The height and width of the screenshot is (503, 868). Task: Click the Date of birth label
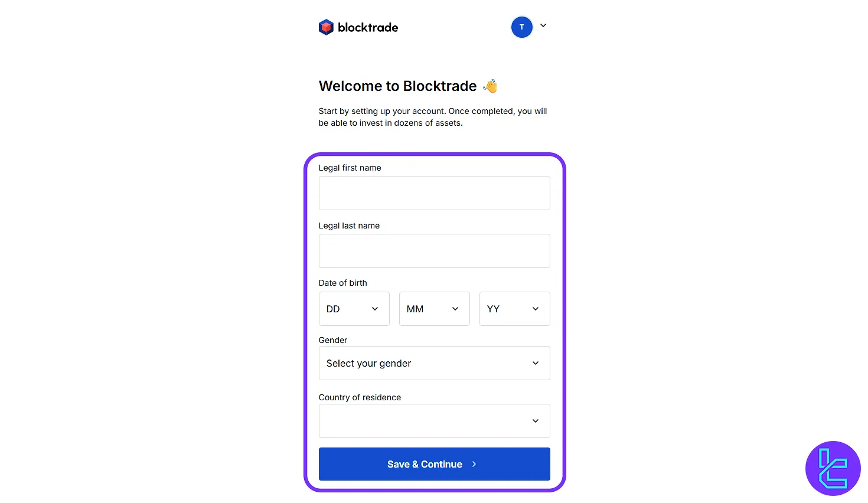click(x=342, y=283)
